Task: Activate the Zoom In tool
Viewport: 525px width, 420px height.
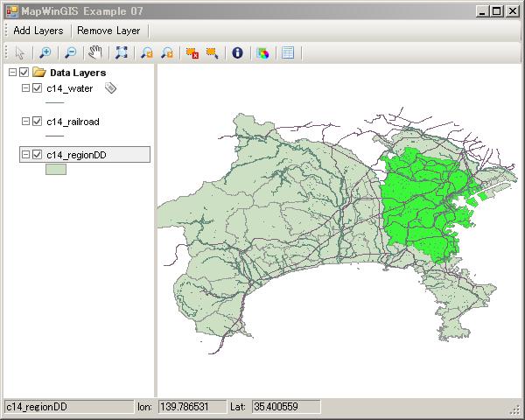Action: (45, 52)
